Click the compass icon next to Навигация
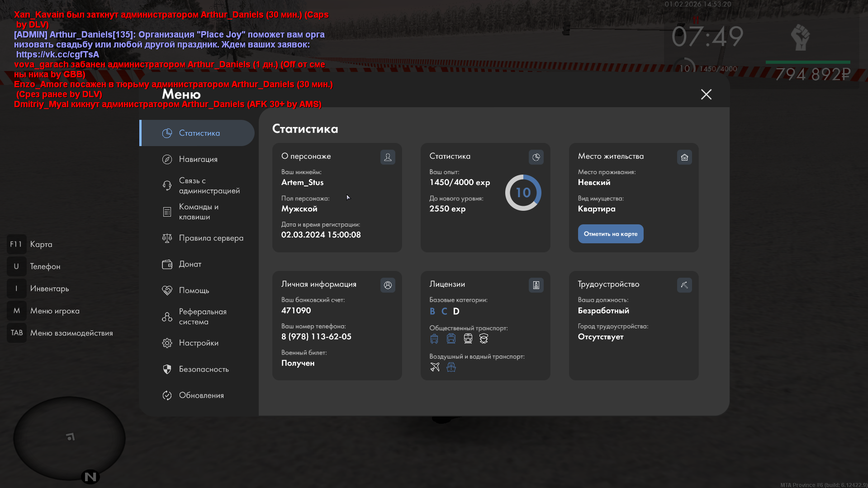 167,159
